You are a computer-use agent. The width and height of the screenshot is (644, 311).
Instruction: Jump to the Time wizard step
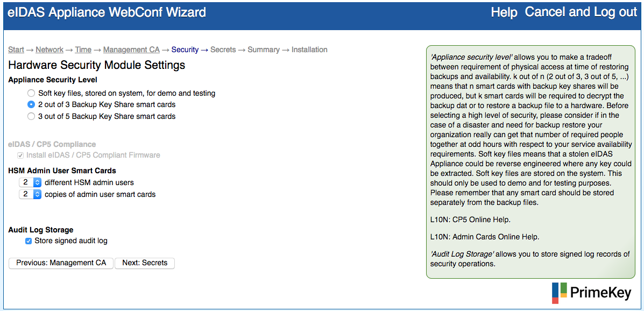[83, 50]
